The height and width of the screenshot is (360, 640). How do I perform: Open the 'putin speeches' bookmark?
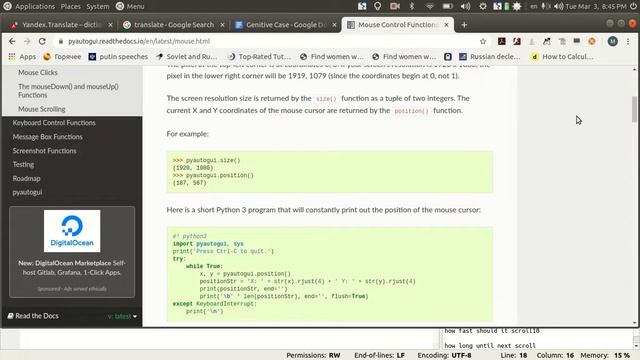click(118, 57)
